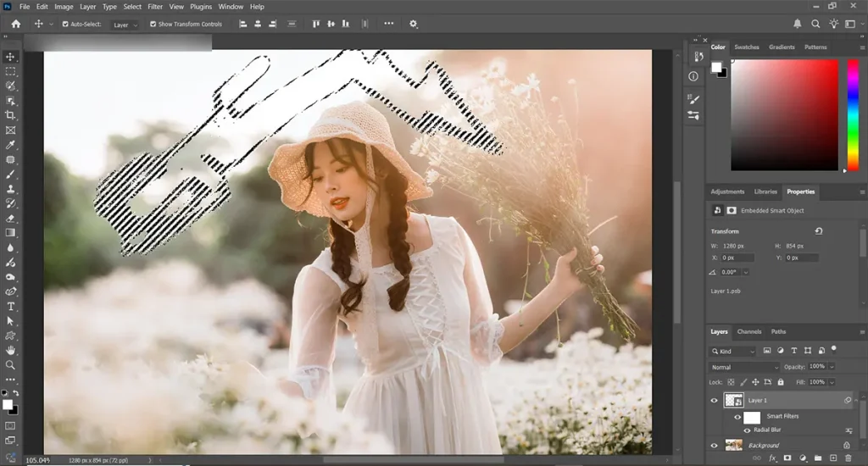Click the Home icon in options bar
The height and width of the screenshot is (466, 868).
tap(15, 24)
